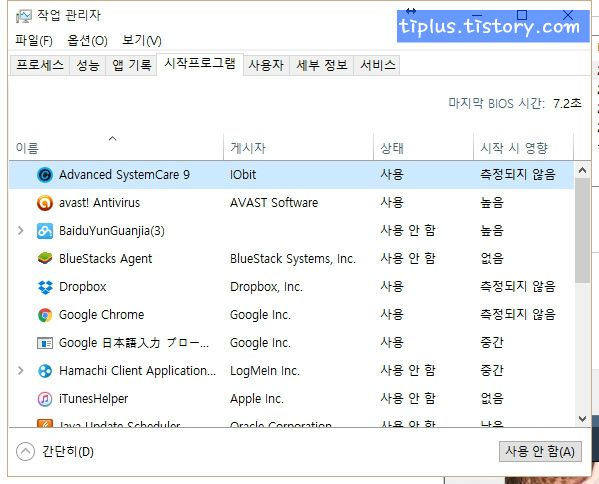Select the Google 日本語入力 entry name
599x484 pixels.
(x=134, y=343)
